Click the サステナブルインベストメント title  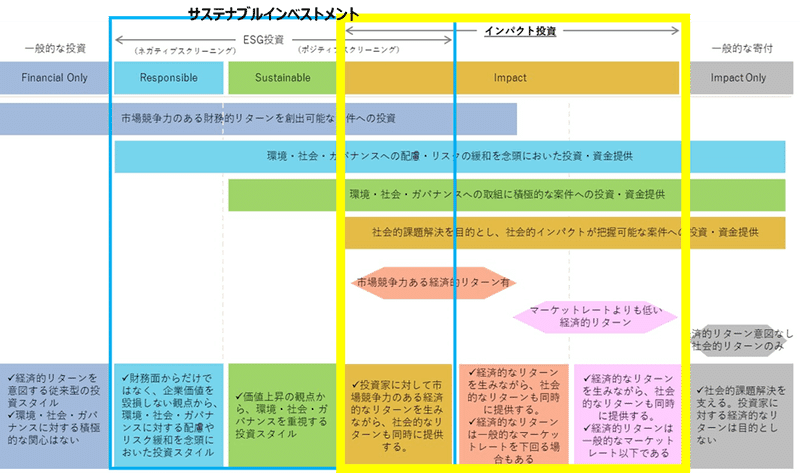(x=273, y=14)
